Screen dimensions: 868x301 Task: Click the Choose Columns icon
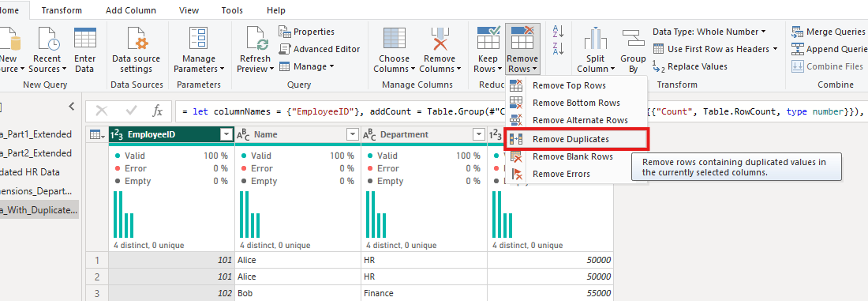(x=394, y=39)
